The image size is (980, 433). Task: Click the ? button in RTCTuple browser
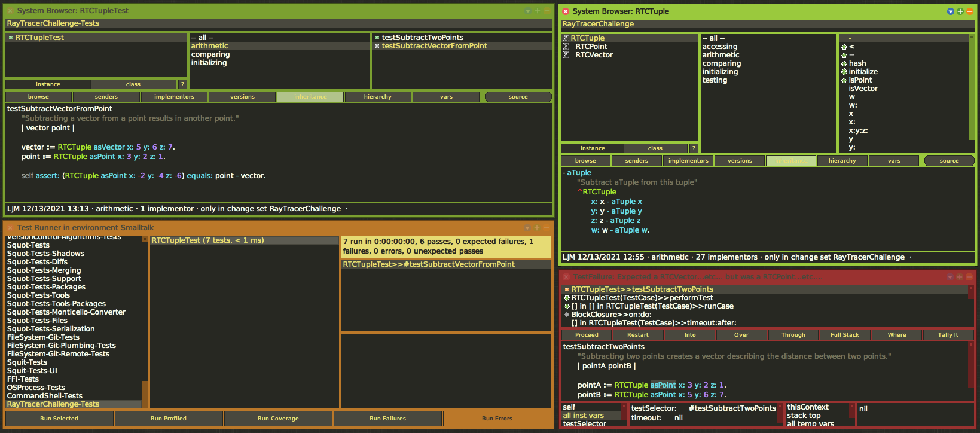694,148
